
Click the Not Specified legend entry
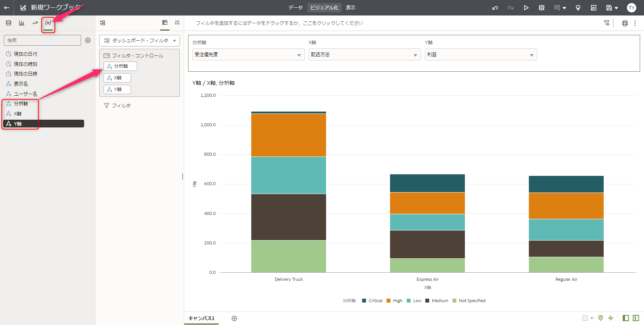coord(469,301)
